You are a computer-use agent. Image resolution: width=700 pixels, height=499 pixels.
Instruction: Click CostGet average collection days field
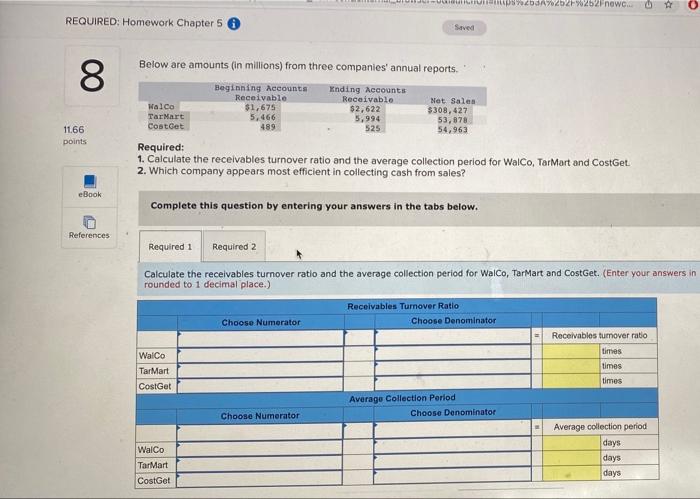(571, 473)
